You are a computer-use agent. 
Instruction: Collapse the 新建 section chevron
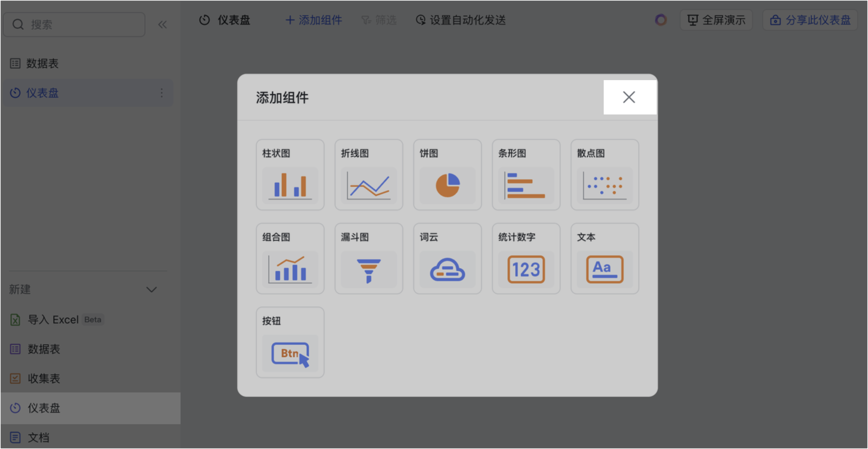(x=152, y=289)
